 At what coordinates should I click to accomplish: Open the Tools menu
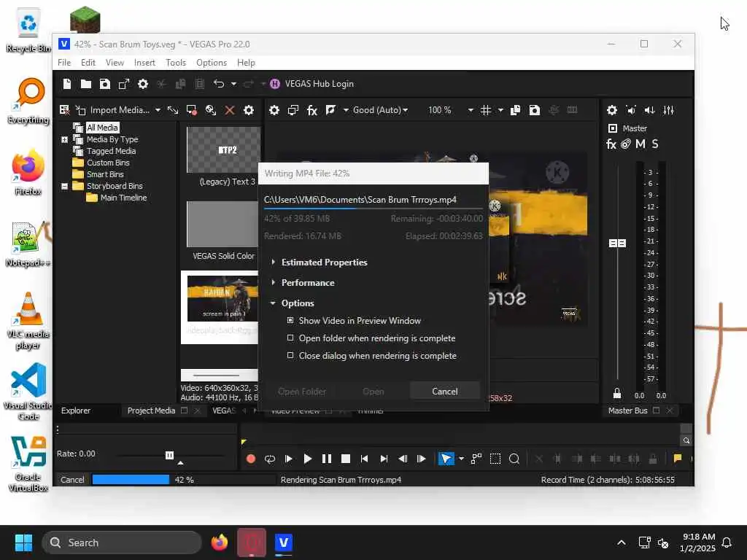tap(176, 63)
